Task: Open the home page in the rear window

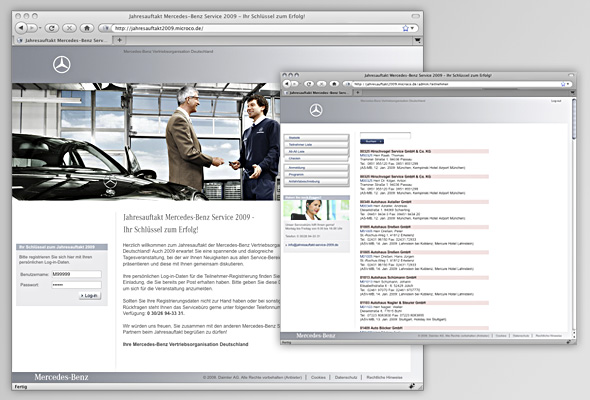Action: tap(87, 28)
